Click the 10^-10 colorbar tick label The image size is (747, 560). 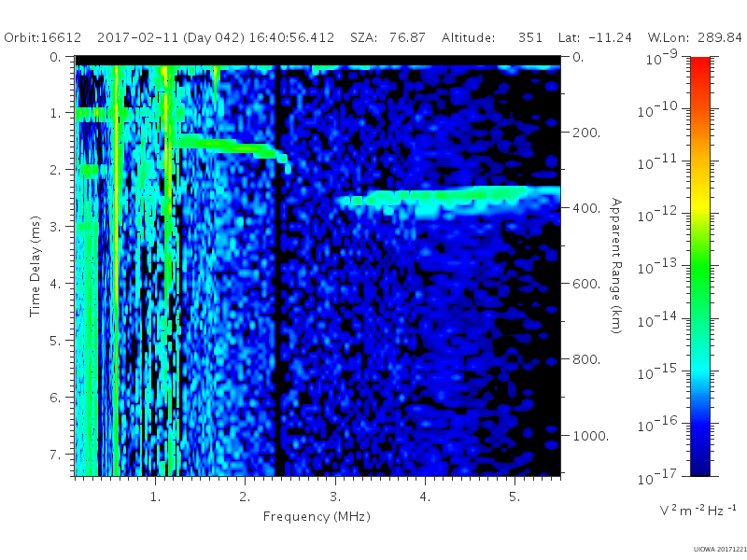(657, 110)
